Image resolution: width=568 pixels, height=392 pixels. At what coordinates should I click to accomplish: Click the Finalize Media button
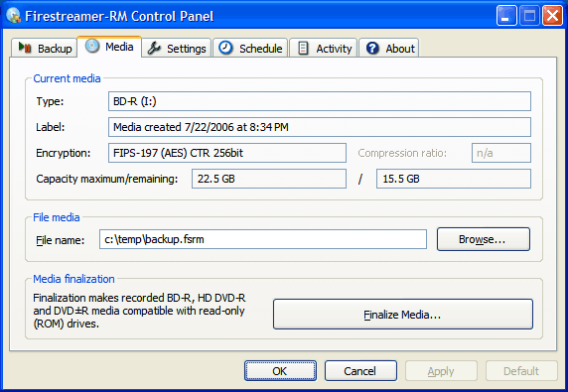(403, 315)
